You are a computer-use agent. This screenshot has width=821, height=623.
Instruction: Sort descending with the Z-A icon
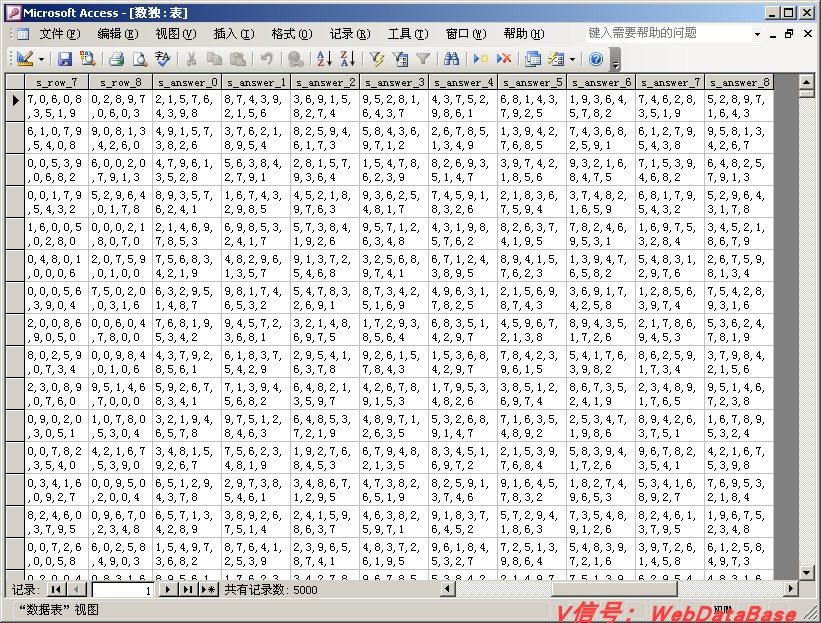click(348, 59)
